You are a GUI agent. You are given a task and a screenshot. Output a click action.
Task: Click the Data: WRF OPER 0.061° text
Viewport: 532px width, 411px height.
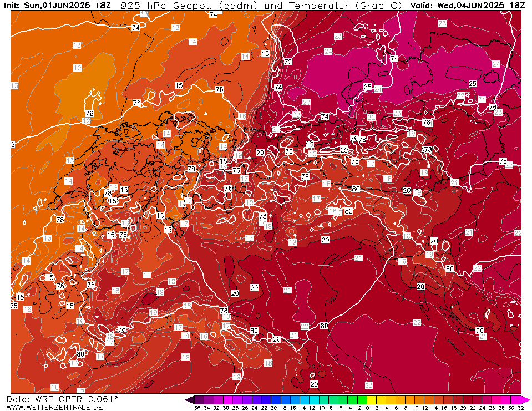pyautogui.click(x=63, y=399)
